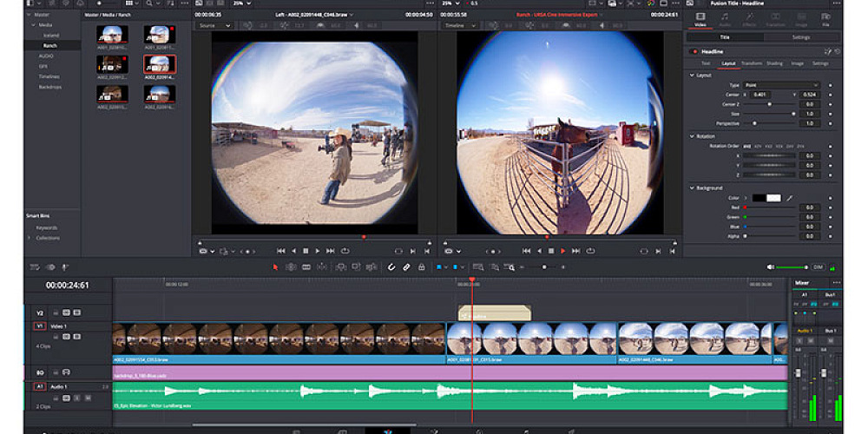Click the Replace Clip icon
Image resolution: width=868 pixels, height=434 pixels.
pos(372,266)
